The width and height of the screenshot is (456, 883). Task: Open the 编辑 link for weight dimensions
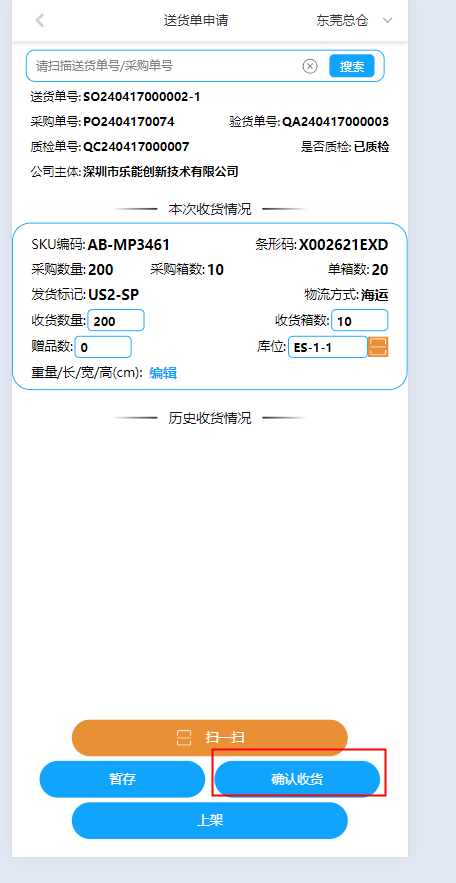pos(163,373)
